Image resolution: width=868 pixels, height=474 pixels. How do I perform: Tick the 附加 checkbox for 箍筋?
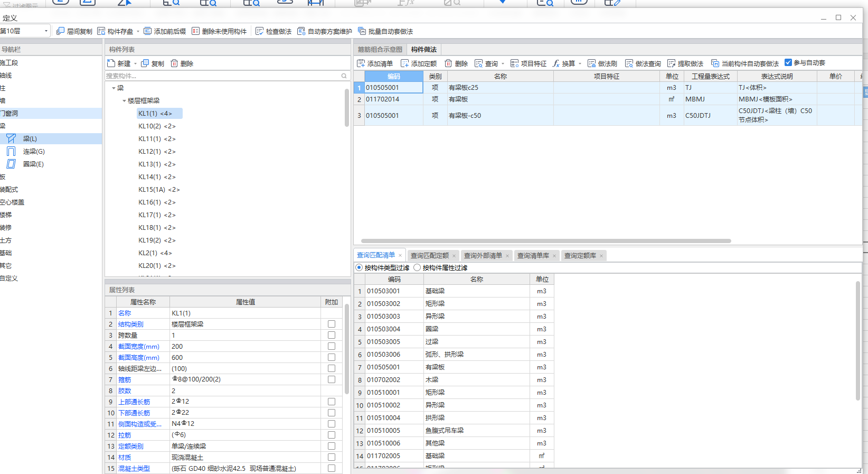coord(332,379)
